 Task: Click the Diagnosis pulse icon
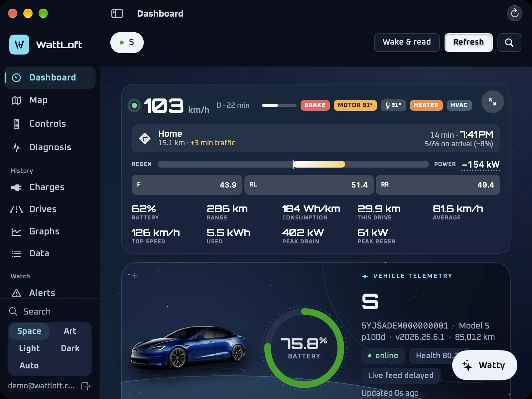point(16,147)
